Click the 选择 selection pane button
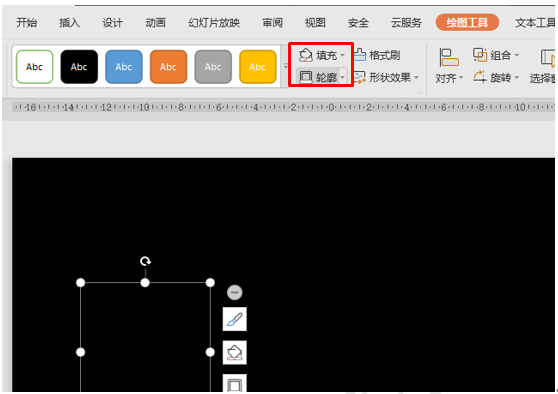Viewport: 558px width, 394px height. [542, 66]
